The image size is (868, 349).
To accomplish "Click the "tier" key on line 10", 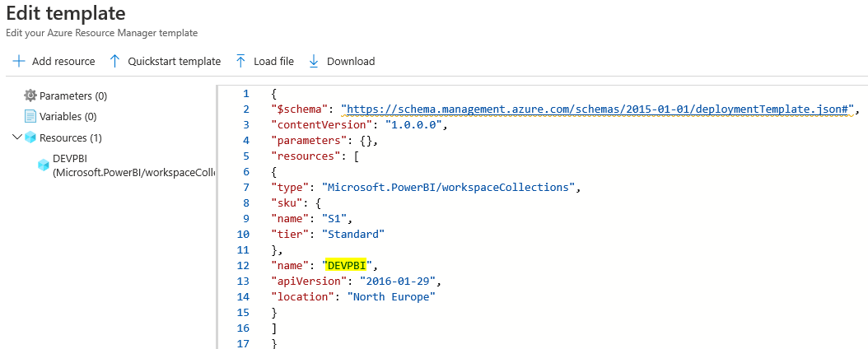I will 290,235.
